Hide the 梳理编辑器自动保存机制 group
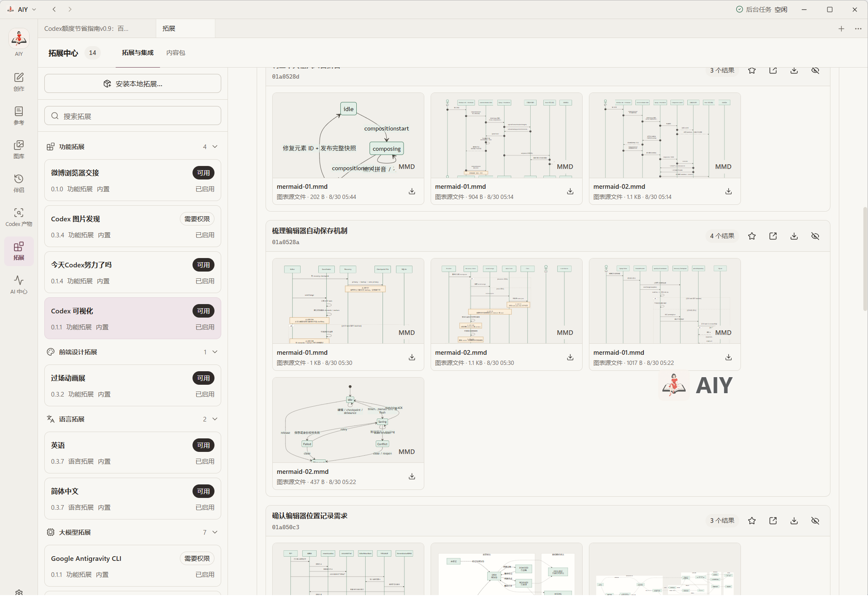Image resolution: width=868 pixels, height=609 pixels. [815, 236]
